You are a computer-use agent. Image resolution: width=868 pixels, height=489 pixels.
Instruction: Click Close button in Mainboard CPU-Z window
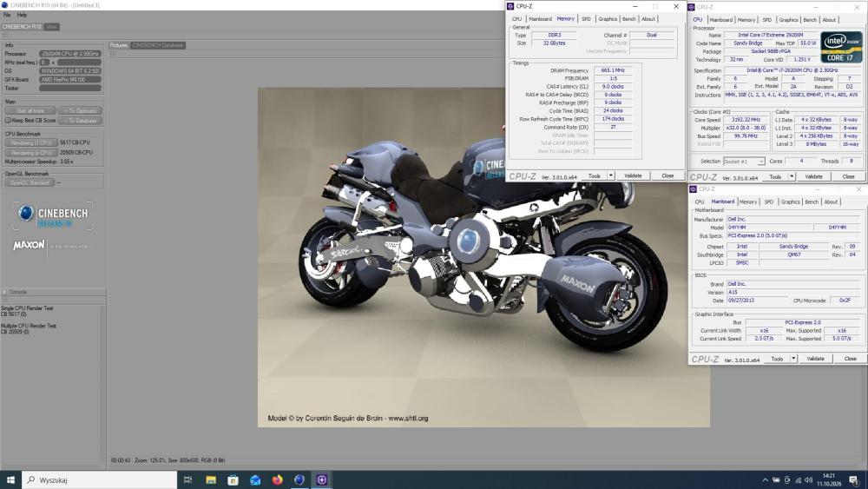tap(850, 359)
